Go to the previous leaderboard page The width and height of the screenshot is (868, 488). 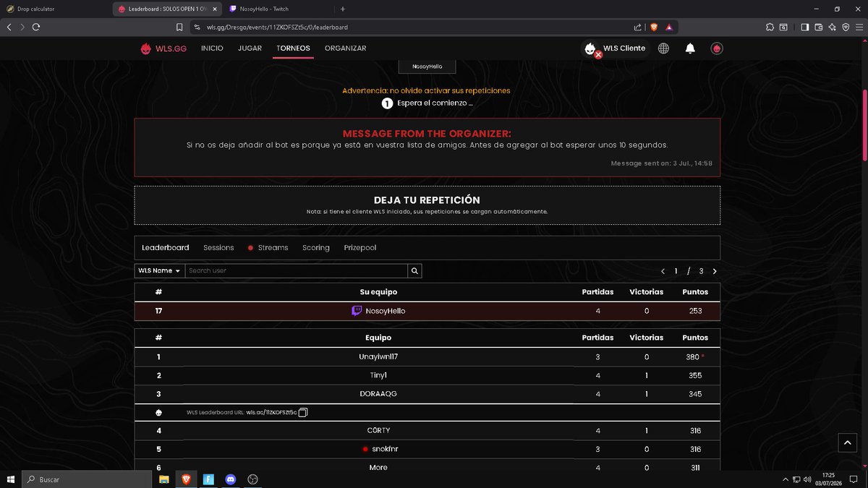(663, 271)
